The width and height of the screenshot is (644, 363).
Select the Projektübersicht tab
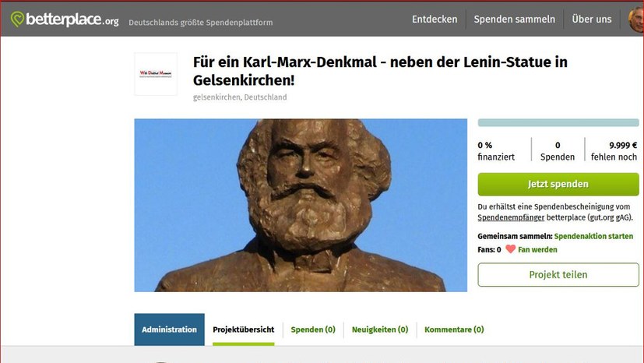pyautogui.click(x=243, y=330)
